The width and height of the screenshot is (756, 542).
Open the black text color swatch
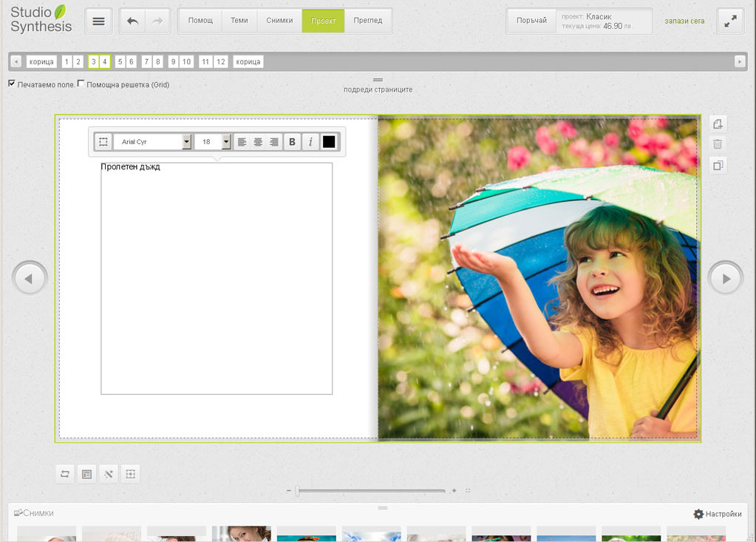[329, 142]
